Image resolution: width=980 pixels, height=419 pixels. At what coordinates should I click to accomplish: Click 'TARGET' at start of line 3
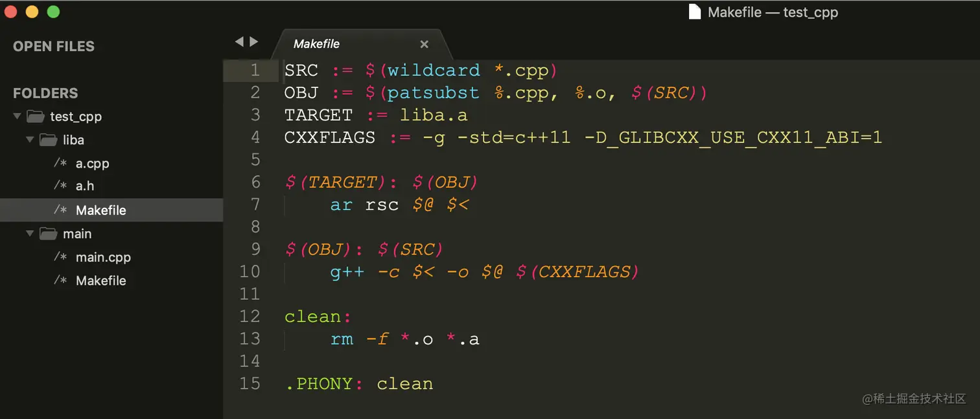pyautogui.click(x=318, y=115)
